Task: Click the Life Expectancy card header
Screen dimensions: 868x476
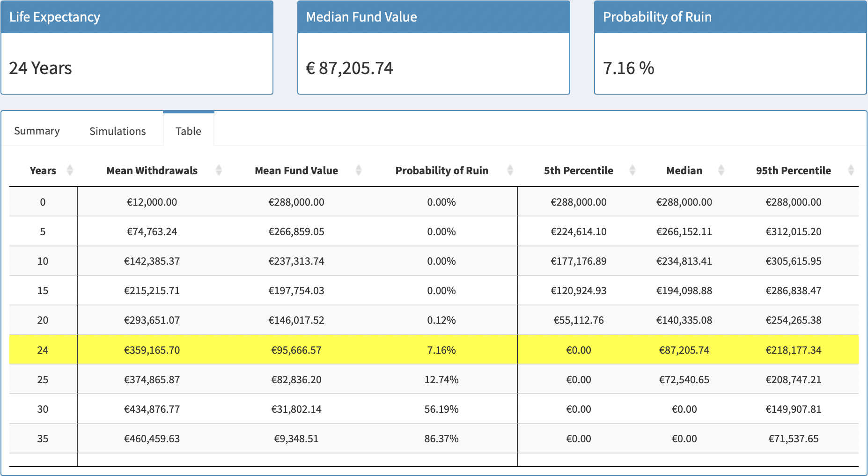Action: click(x=137, y=17)
